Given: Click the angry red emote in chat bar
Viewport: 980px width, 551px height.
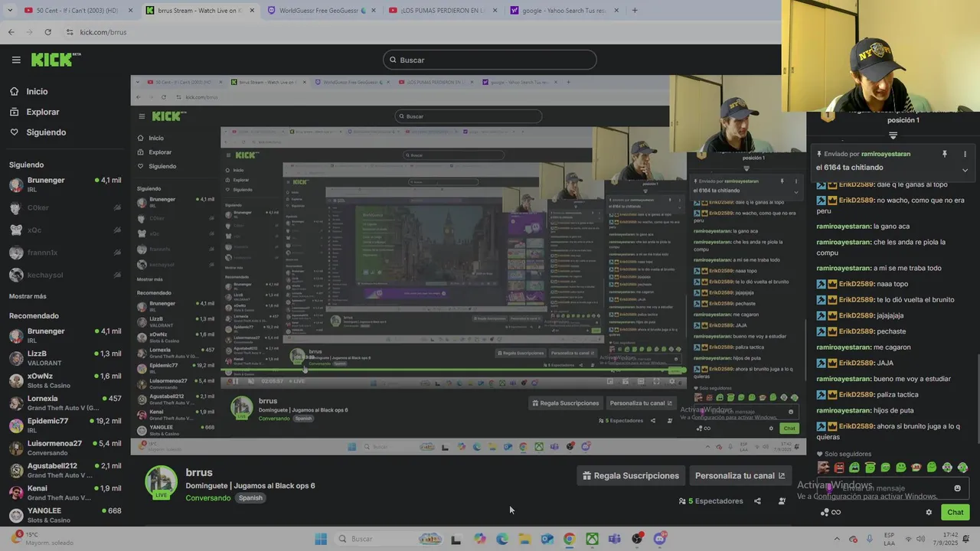Looking at the screenshot, I should [839, 468].
